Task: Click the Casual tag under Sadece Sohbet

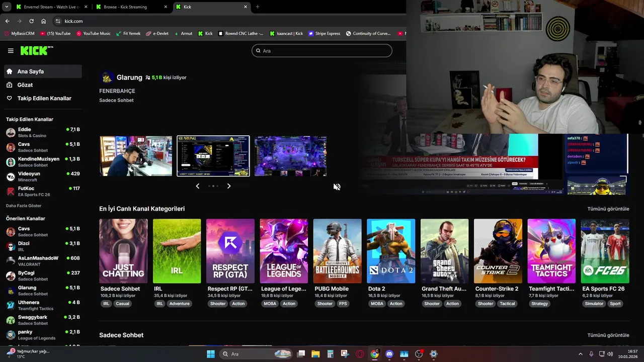Action: (x=122, y=304)
